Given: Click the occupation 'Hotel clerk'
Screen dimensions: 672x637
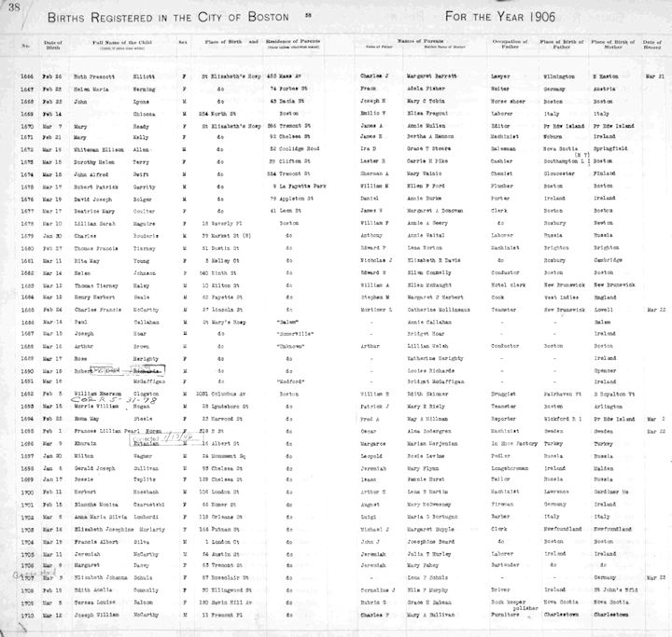Looking at the screenshot, I should tap(508, 284).
